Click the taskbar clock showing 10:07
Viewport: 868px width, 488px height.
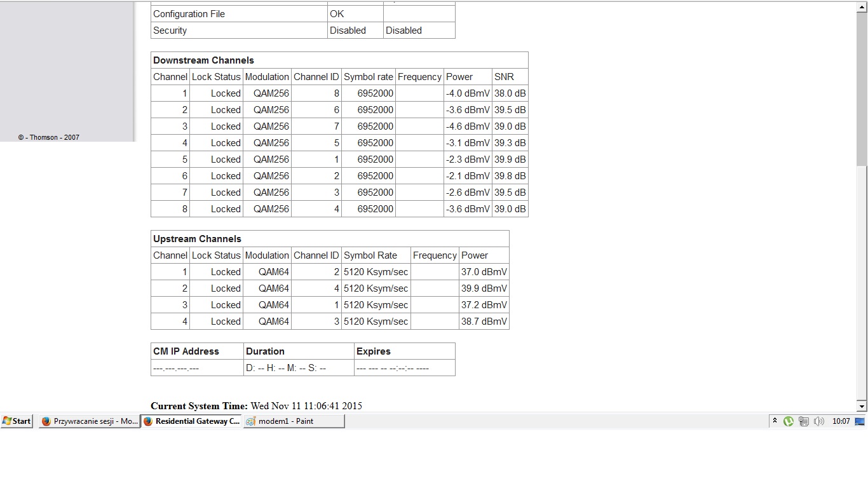click(841, 421)
